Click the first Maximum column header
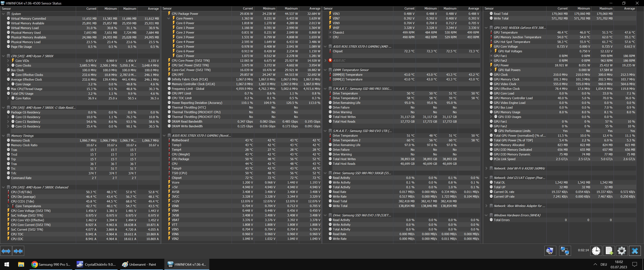Viewport: 644px width, 270px height. [130, 8]
